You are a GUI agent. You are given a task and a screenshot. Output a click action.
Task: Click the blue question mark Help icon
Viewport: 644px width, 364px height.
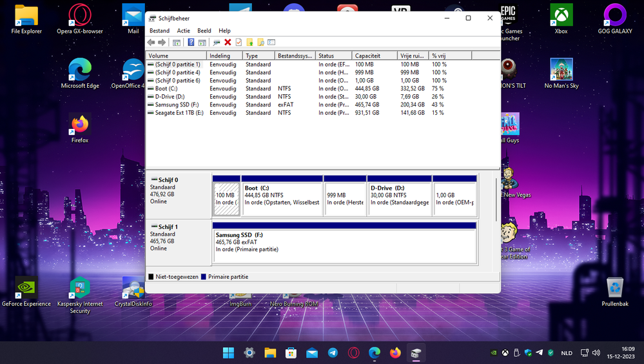(x=191, y=43)
